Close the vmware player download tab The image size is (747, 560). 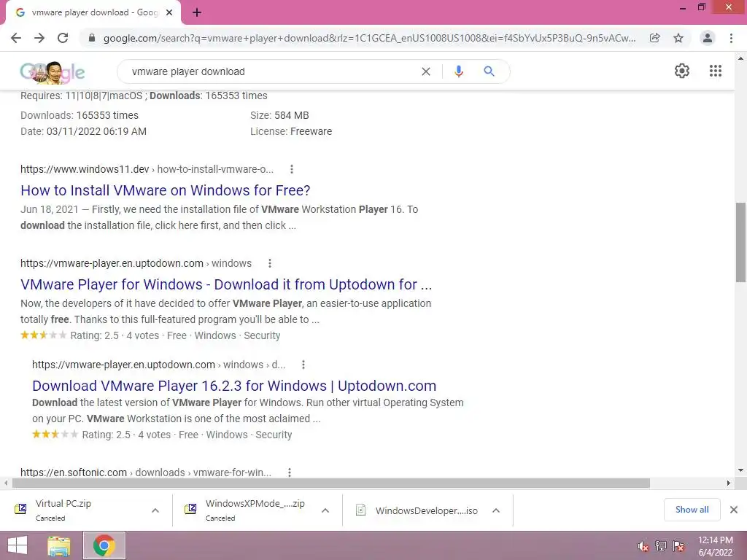(169, 12)
